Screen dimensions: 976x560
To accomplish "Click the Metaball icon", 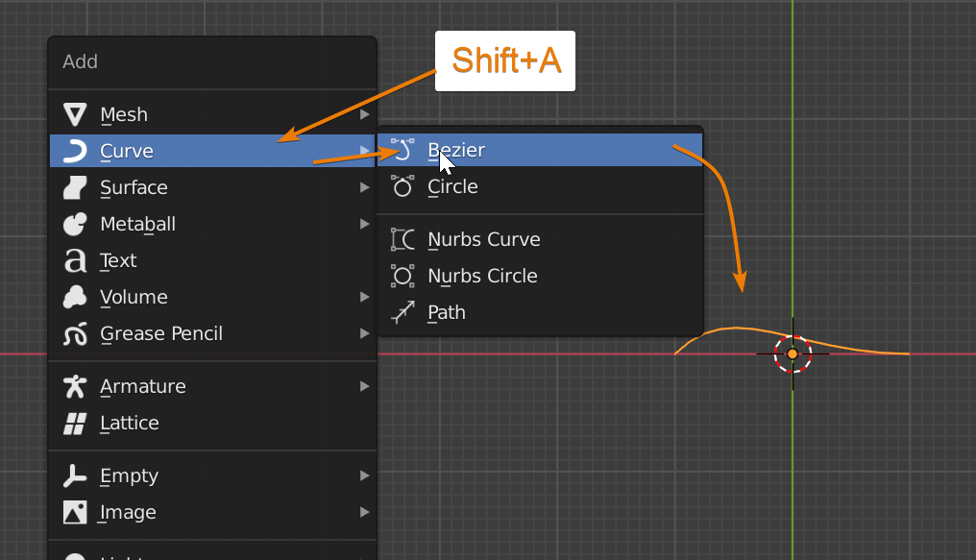I will [74, 225].
